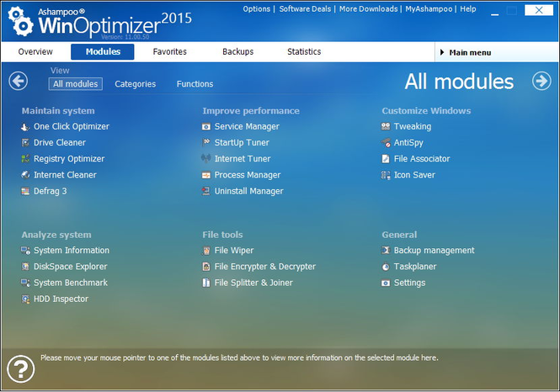Open Backup management module label
The image size is (560, 392).
click(x=434, y=251)
